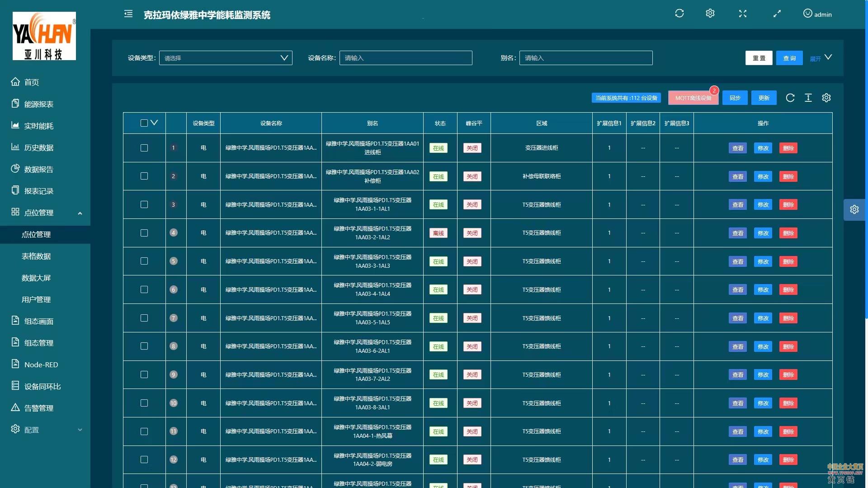
Task: Click the table refresh icon beside 更新
Action: (x=790, y=98)
